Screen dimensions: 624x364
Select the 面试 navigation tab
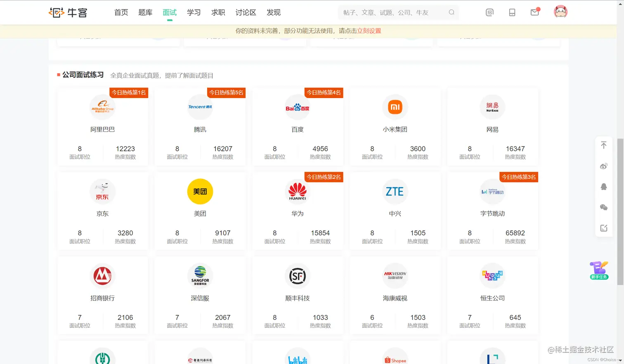[x=170, y=12]
